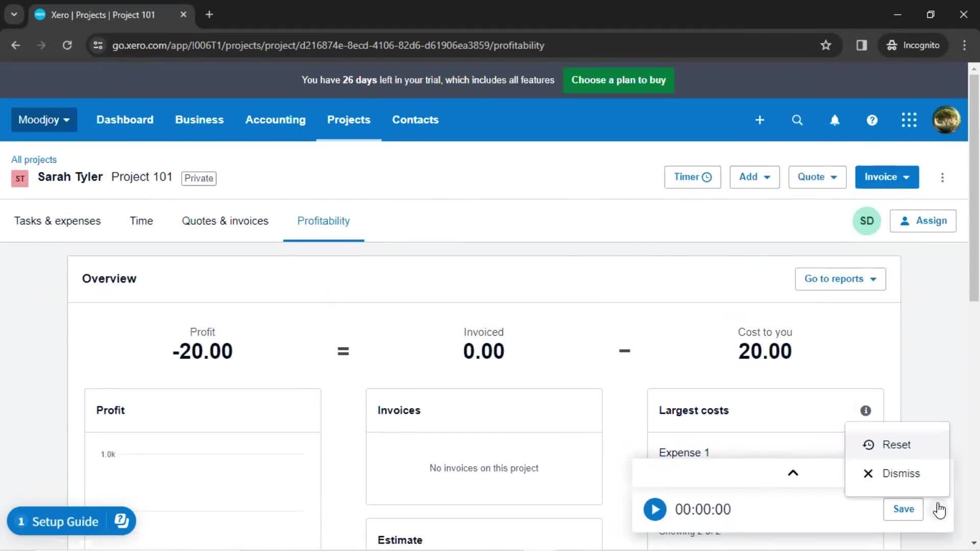The image size is (980, 551).
Task: Click the Setup Guide chat icon
Action: click(x=121, y=521)
